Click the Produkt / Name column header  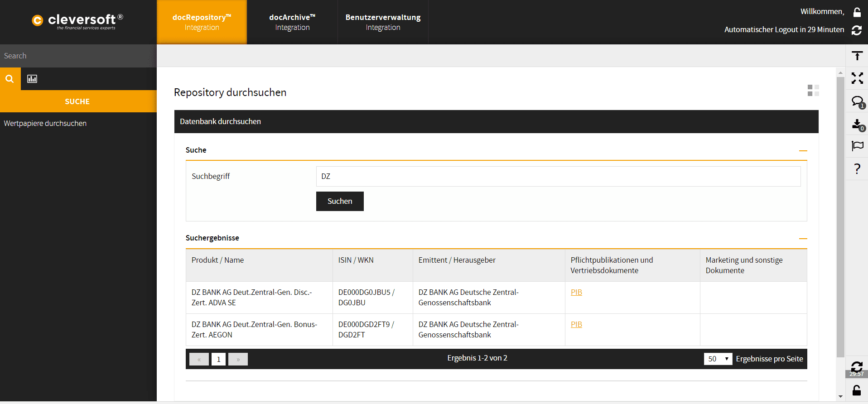[x=259, y=265]
